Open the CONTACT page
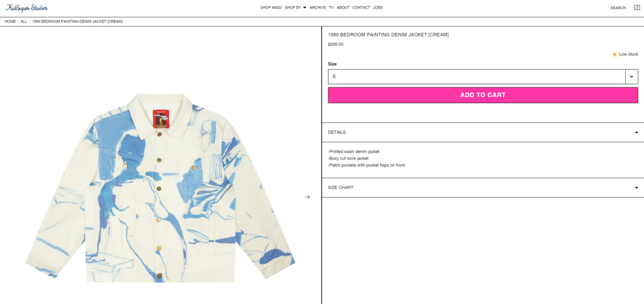Viewport: 644px width, 304px height. click(361, 8)
